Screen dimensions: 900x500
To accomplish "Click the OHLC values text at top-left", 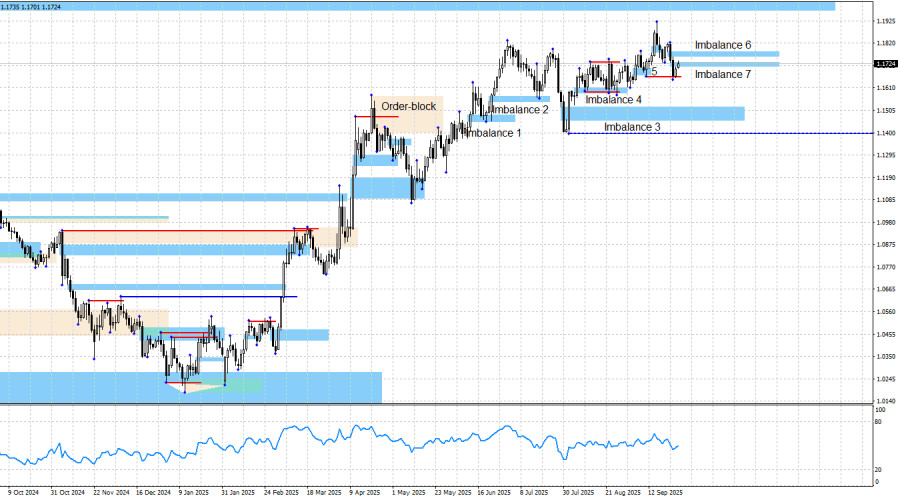I will tap(30, 7).
